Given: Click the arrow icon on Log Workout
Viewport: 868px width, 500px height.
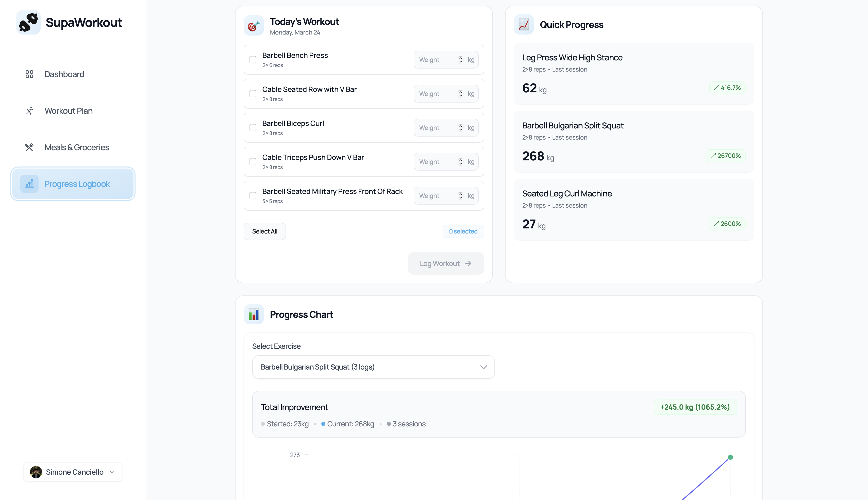Looking at the screenshot, I should click(468, 263).
